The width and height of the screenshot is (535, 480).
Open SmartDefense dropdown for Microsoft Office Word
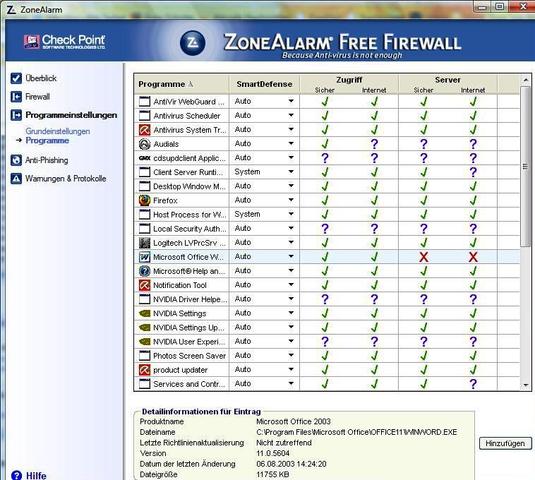[291, 256]
